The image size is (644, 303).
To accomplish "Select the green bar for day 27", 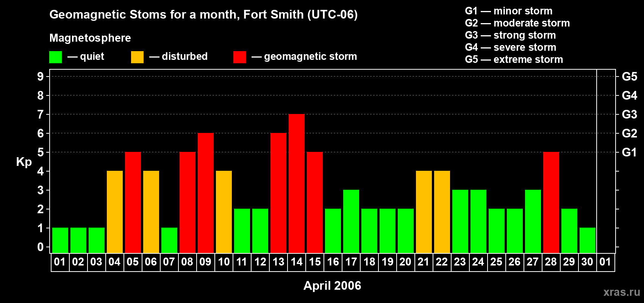I will click(x=533, y=222).
